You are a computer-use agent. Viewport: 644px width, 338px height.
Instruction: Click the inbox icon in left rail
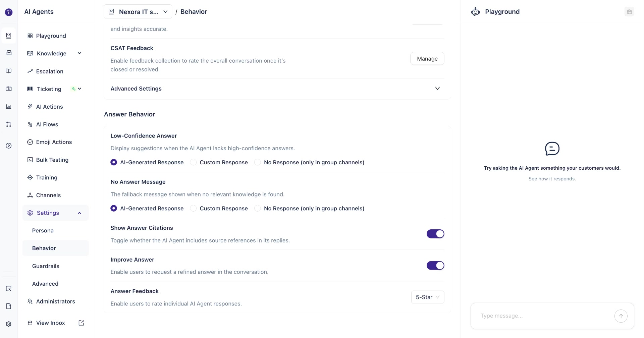pos(9,53)
